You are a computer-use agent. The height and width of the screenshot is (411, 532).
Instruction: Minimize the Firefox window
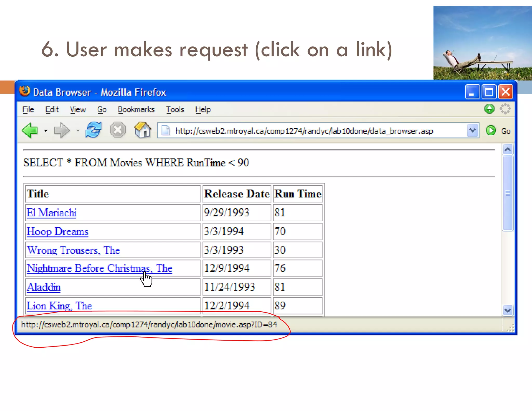472,92
